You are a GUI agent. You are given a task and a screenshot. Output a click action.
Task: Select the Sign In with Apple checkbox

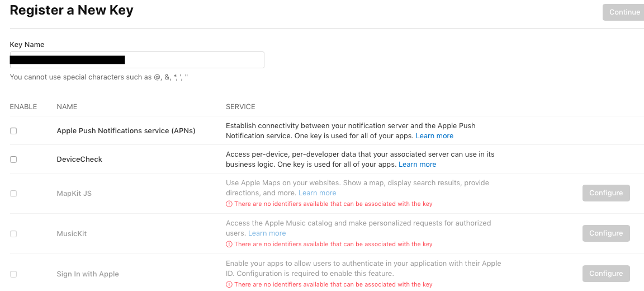(13, 274)
